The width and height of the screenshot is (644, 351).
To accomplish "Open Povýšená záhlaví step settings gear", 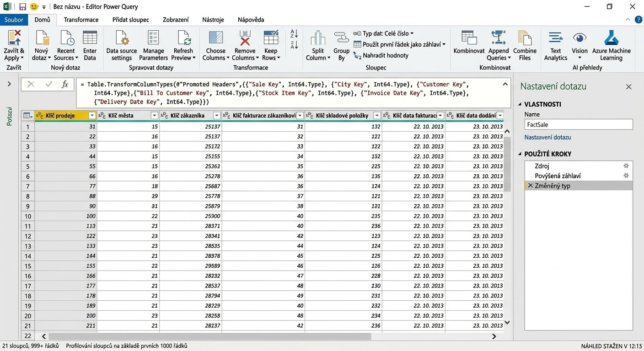I will coord(626,175).
